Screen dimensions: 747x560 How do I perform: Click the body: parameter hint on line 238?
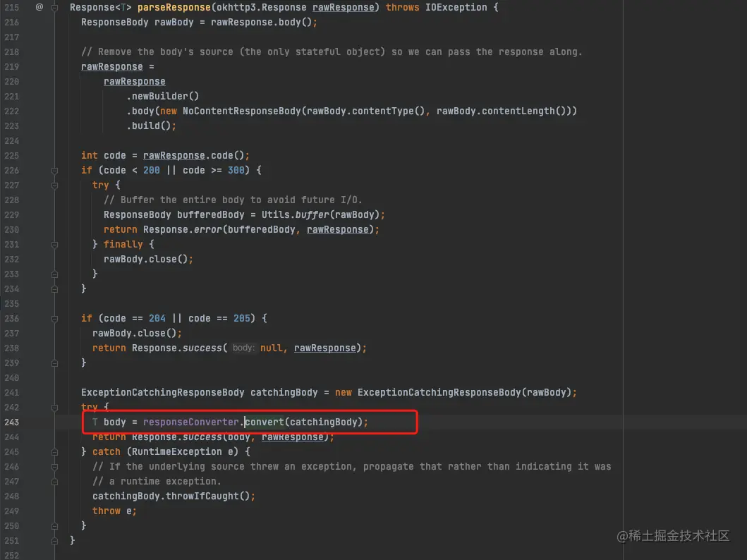click(x=243, y=348)
